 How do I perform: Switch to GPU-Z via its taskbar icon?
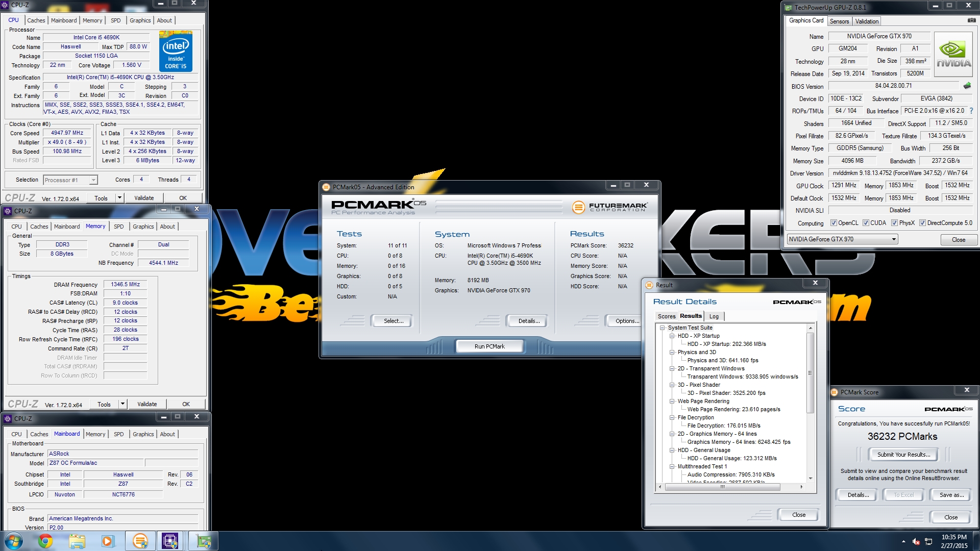pyautogui.click(x=204, y=541)
